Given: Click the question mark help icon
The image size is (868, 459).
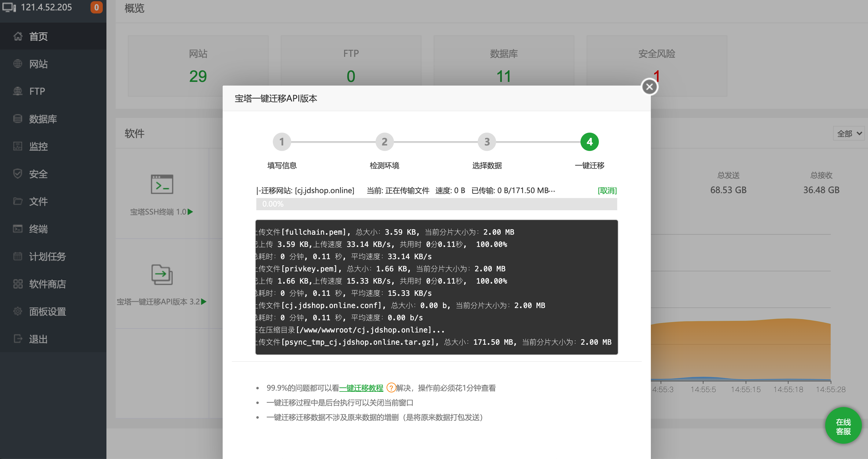Looking at the screenshot, I should [391, 387].
